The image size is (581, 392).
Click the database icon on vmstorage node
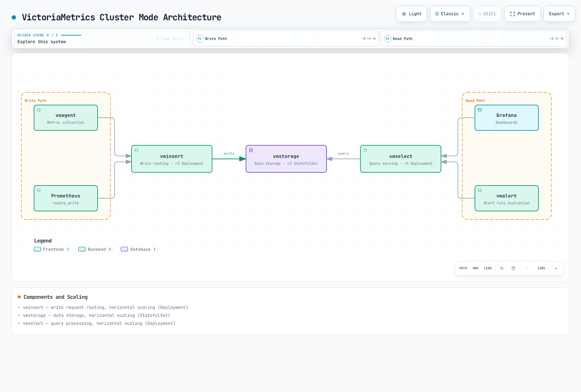251,150
